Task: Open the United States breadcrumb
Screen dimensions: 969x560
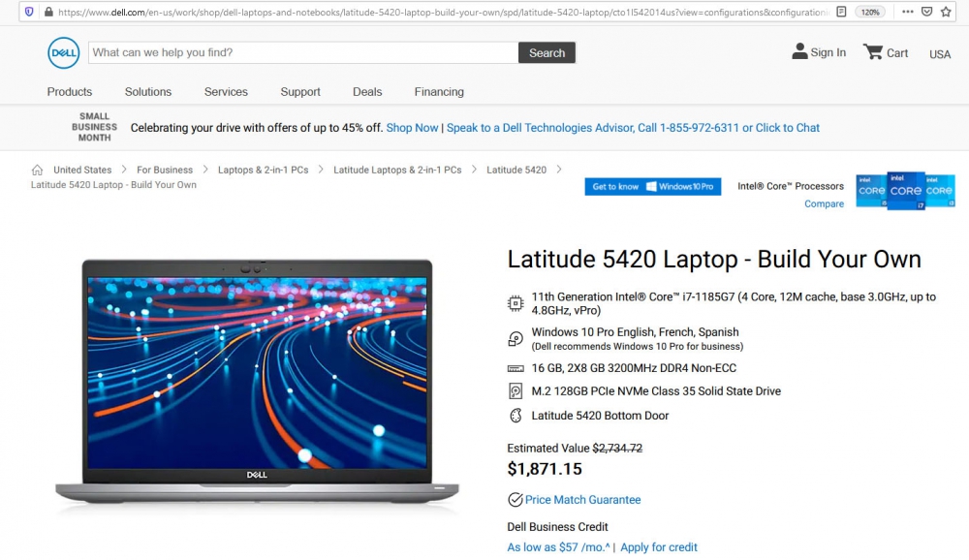Action: coord(82,170)
